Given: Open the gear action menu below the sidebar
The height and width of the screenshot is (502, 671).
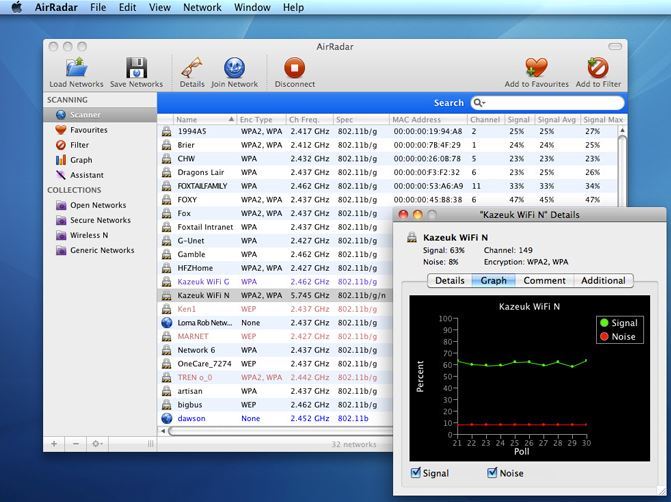Looking at the screenshot, I should coord(98,444).
